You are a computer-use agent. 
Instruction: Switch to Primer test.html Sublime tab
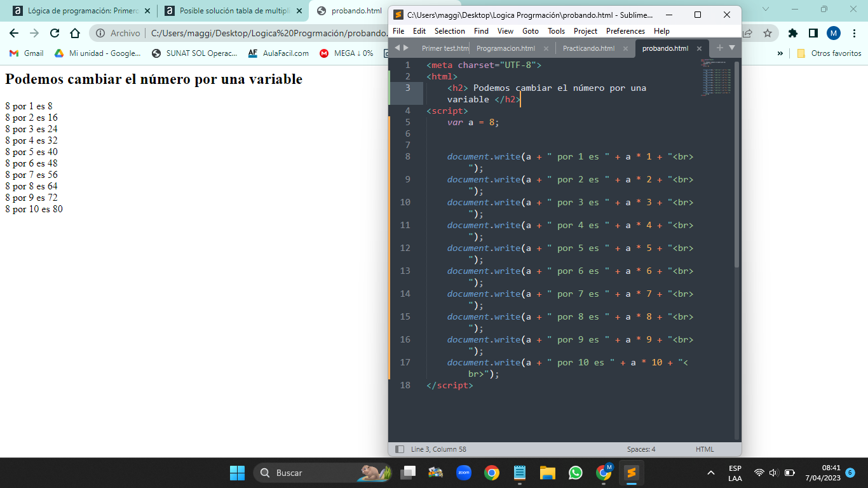pyautogui.click(x=445, y=48)
